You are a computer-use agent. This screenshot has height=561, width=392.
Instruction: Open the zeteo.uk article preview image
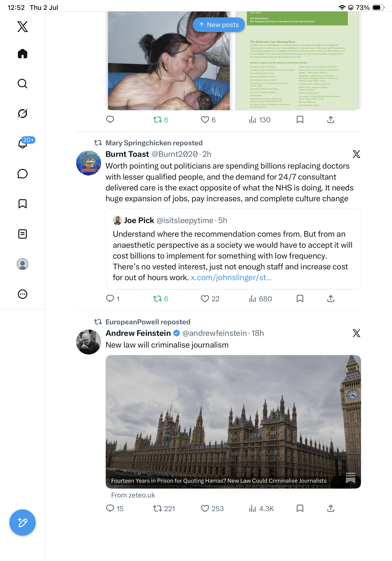tap(233, 422)
